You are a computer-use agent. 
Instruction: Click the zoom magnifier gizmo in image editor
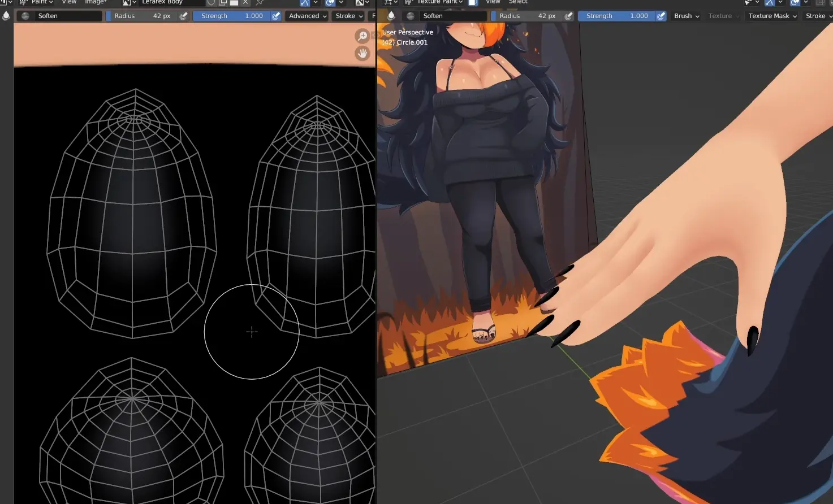[x=362, y=36]
